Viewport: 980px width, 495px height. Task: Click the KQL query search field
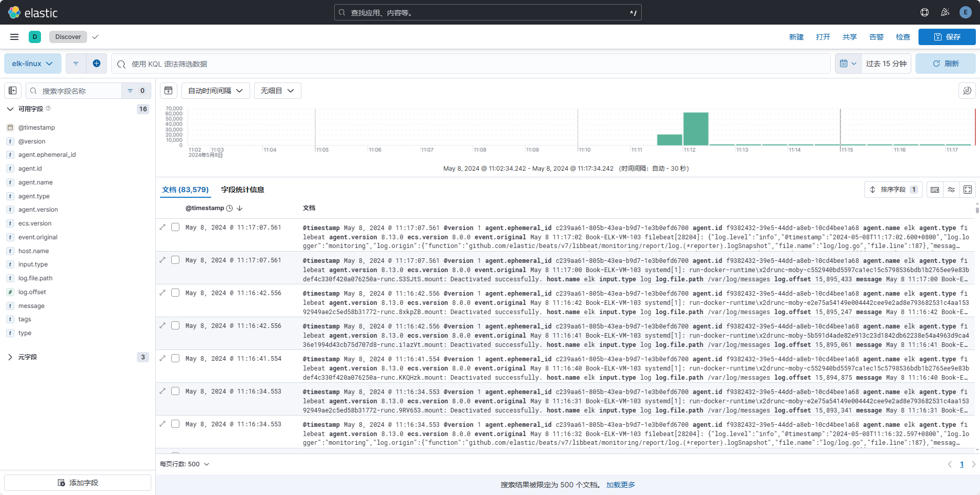(472, 64)
